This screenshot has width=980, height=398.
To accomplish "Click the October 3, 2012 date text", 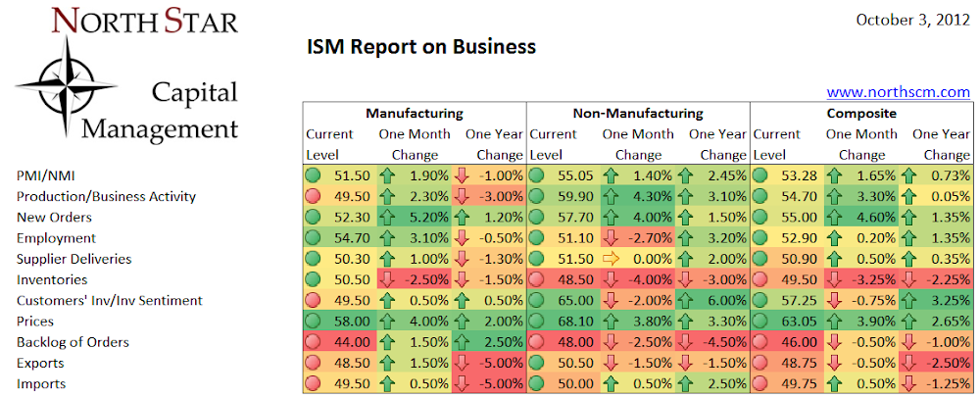I will tap(913, 20).
